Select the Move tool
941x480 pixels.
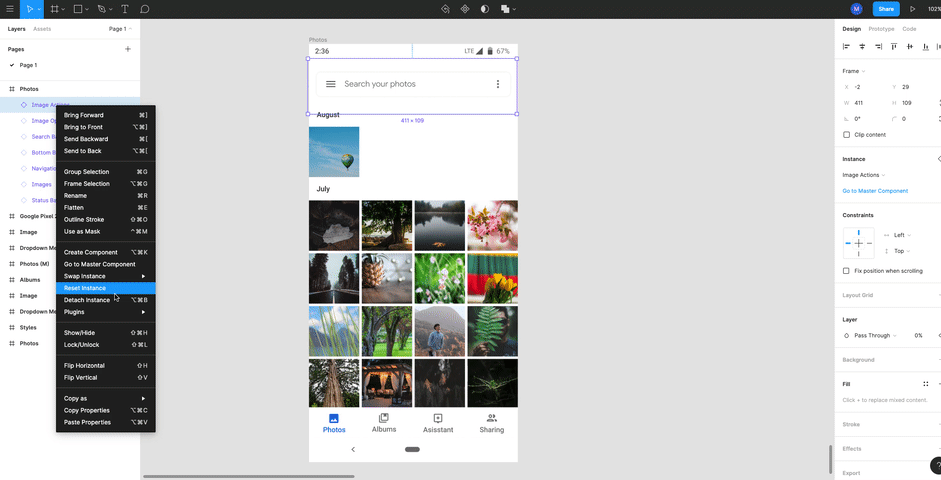coord(29,9)
